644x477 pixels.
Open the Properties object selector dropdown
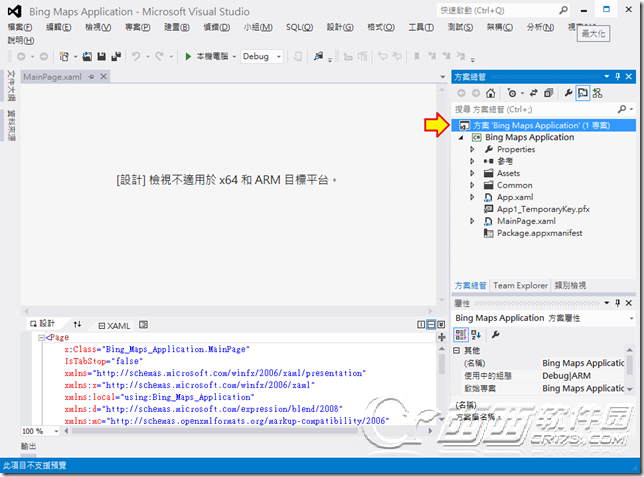(x=631, y=318)
